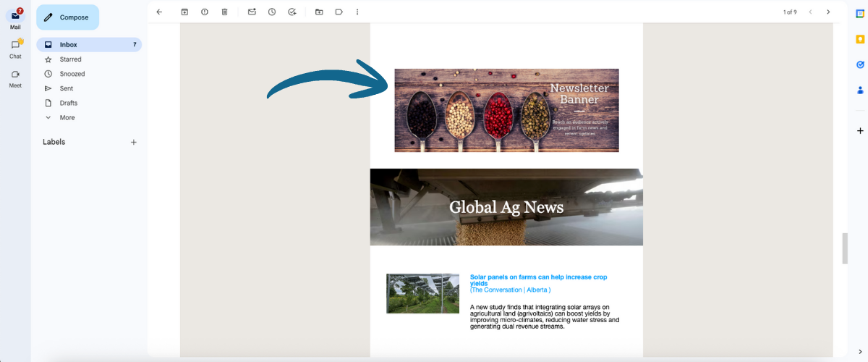The height and width of the screenshot is (362, 868).
Task: Collapse the side panel chevron
Action: click(x=860, y=352)
